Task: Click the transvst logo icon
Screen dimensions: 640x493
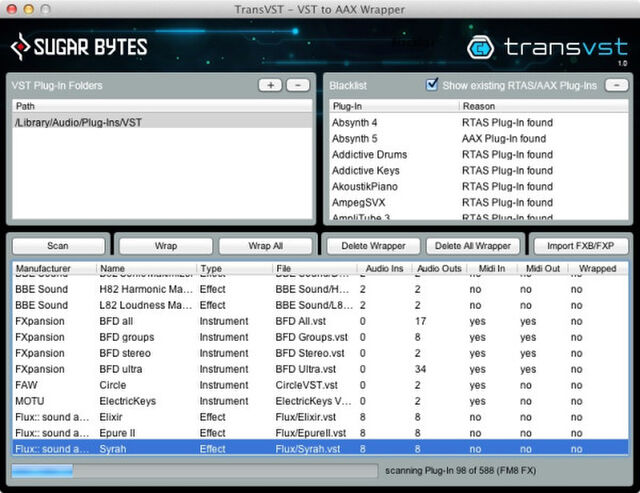Action: (483, 47)
